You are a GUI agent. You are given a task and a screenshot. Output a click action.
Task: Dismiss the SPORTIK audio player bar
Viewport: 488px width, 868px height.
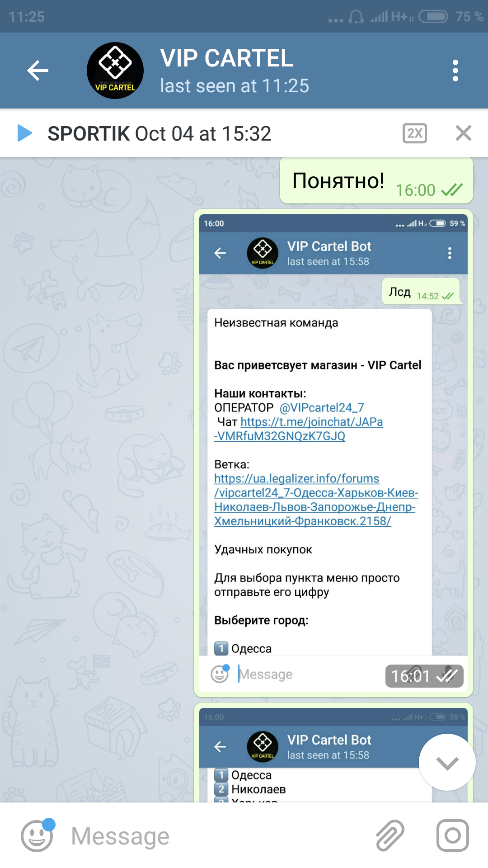pos(464,133)
